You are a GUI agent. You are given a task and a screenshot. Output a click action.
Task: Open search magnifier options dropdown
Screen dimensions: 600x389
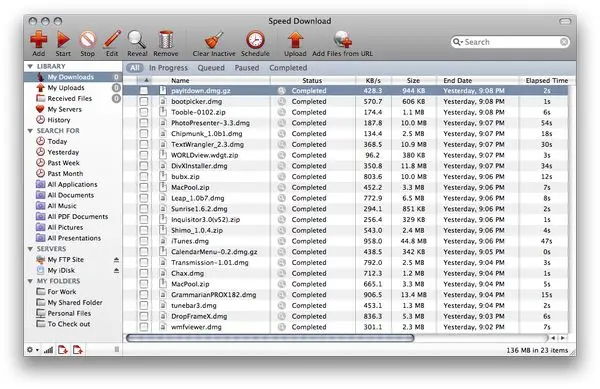[x=457, y=42]
